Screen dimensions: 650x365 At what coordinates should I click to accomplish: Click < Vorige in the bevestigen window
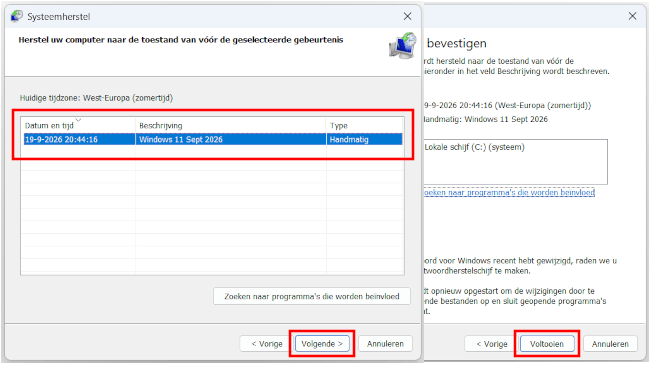click(x=491, y=344)
